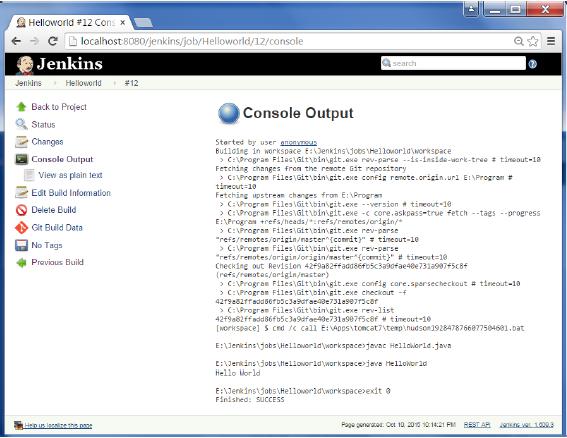Click the browser address bar URL
The image size is (567, 438).
[192, 41]
